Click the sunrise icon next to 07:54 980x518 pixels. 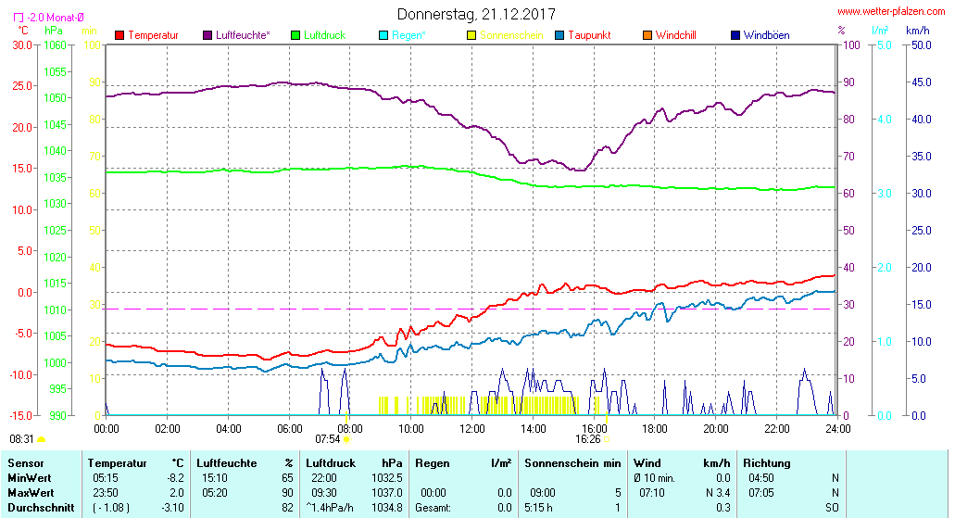[x=346, y=440]
